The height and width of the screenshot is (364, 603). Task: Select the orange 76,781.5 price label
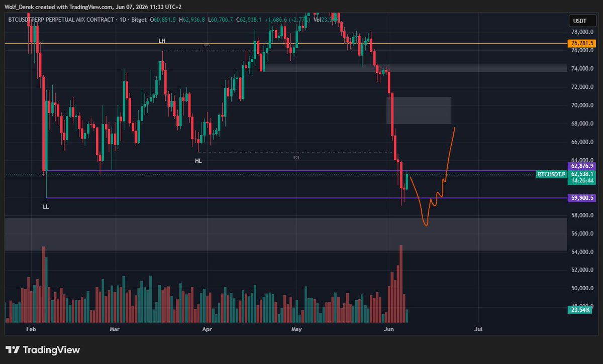[x=582, y=44]
